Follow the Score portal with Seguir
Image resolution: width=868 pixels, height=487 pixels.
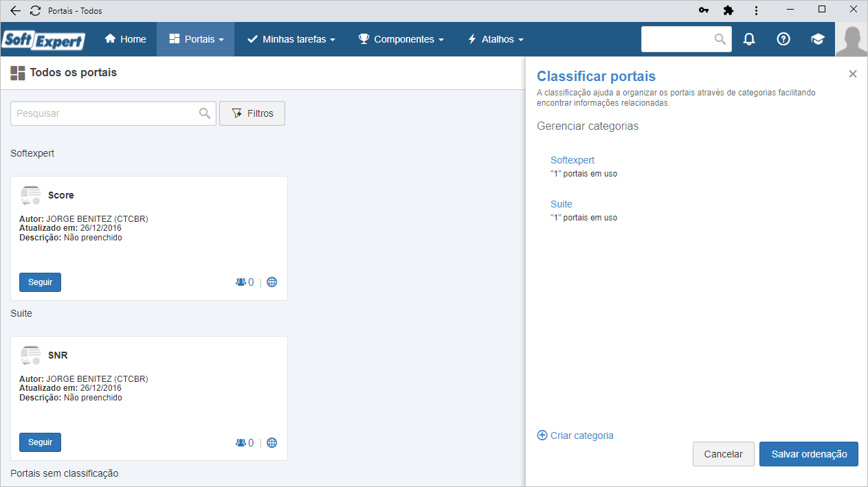pyautogui.click(x=40, y=282)
